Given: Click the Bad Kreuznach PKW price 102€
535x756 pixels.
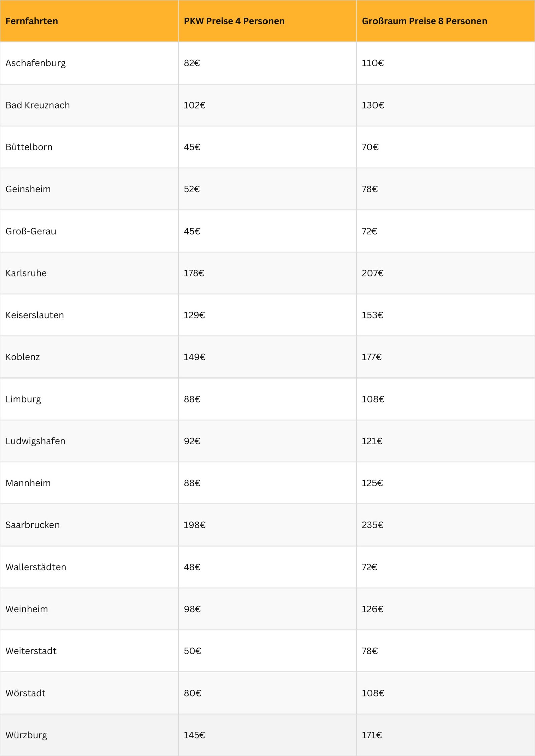Looking at the screenshot, I should tap(194, 105).
